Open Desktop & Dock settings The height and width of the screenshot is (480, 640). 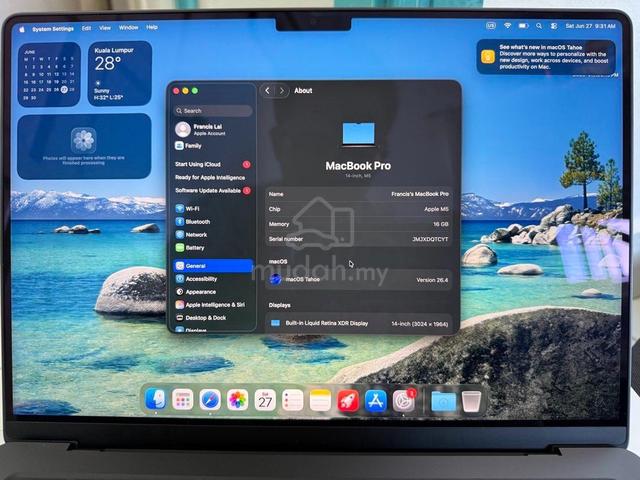[x=213, y=318]
